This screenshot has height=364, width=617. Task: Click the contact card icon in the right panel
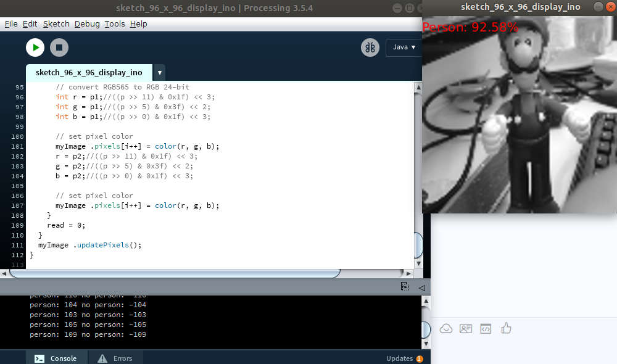pos(465,328)
